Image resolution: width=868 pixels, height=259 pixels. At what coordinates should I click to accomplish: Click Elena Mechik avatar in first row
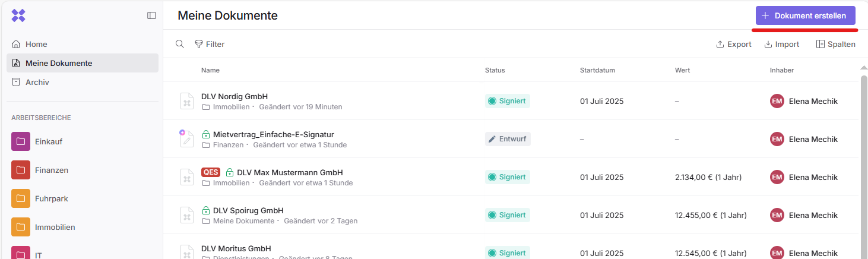pyautogui.click(x=777, y=101)
